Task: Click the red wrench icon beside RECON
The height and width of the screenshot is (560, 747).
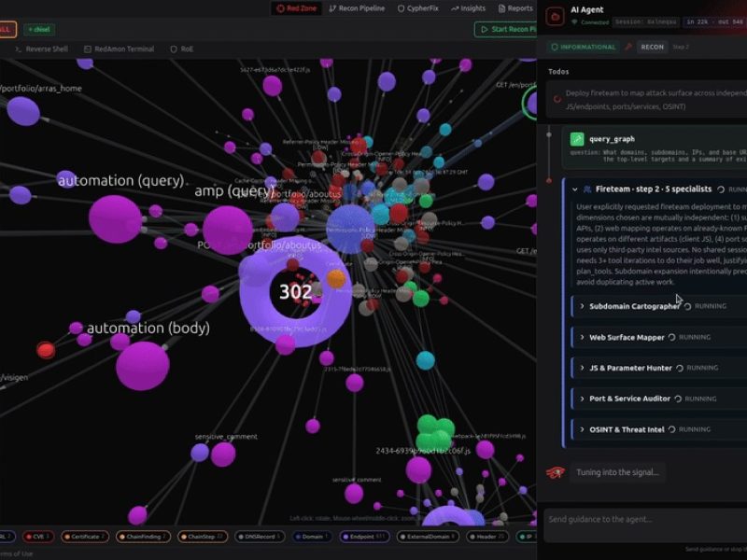Action: [628, 47]
